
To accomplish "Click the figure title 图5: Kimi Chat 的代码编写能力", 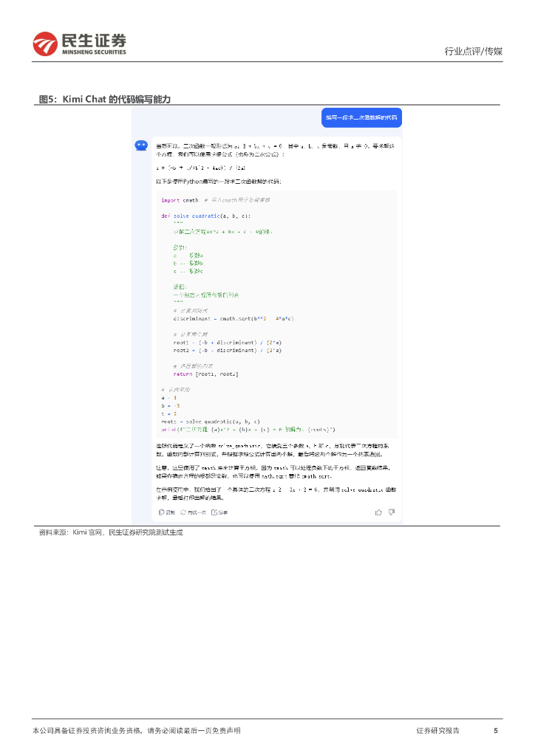I will 104,99.
